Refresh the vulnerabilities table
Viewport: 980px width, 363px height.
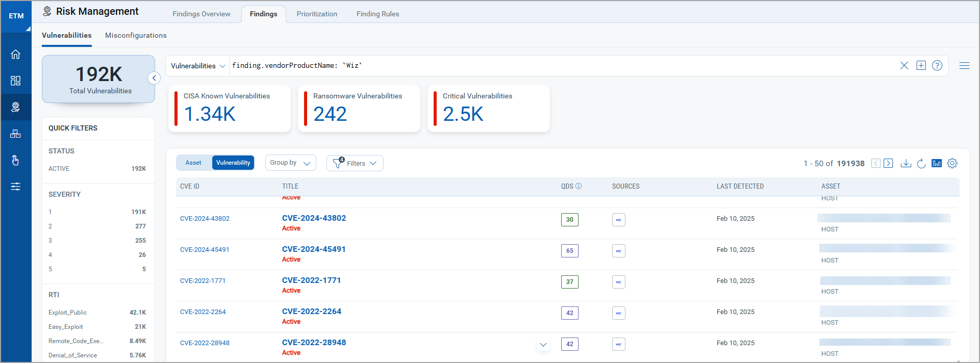coord(921,163)
